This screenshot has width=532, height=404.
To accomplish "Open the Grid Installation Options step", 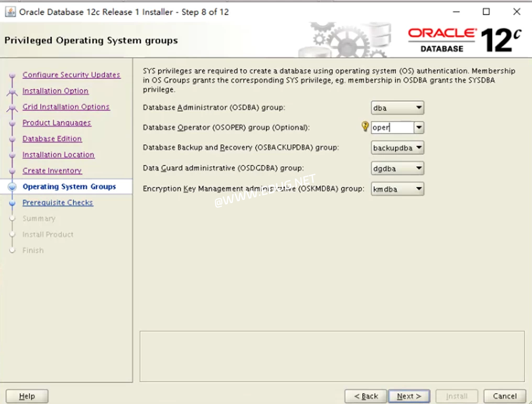I will tap(66, 107).
